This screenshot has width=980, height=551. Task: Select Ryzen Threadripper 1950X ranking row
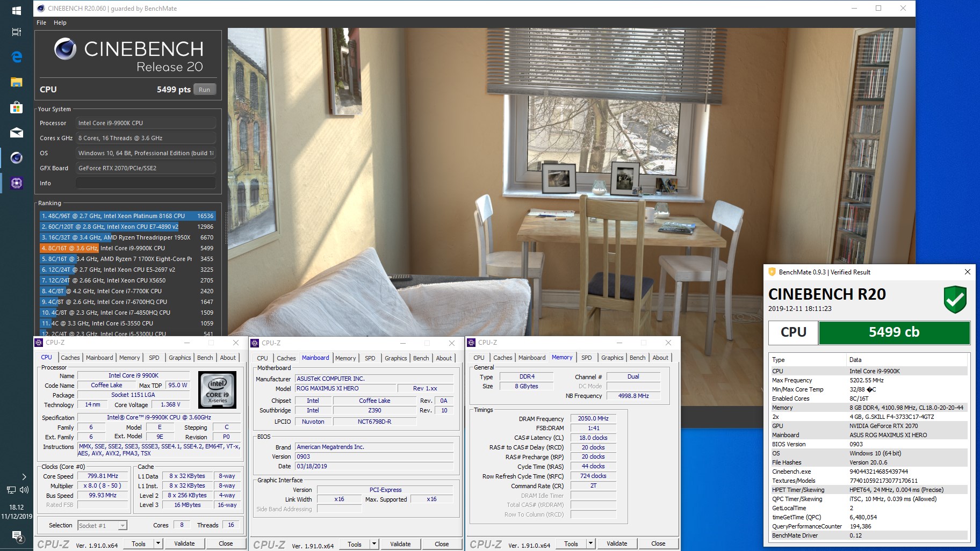point(128,237)
